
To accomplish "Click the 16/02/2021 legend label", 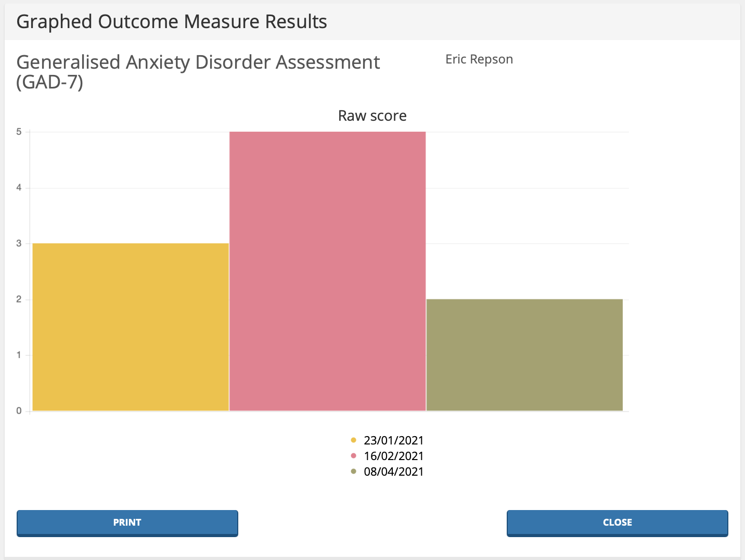I will point(393,455).
